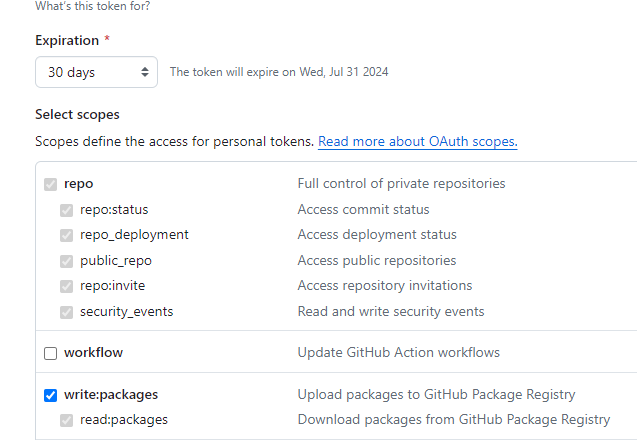Image resolution: width=637 pixels, height=440 pixels.
Task: Open Read more about OAuth scopes link
Action: [x=417, y=142]
